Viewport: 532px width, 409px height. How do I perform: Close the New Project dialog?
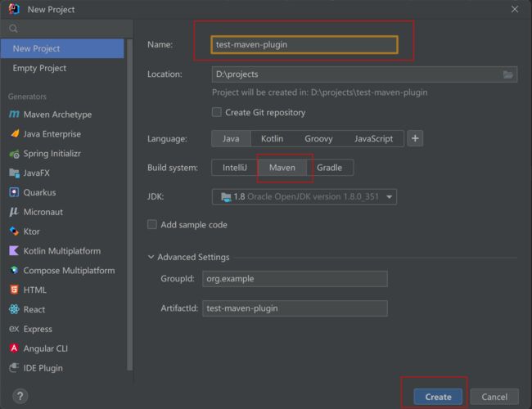515,9
